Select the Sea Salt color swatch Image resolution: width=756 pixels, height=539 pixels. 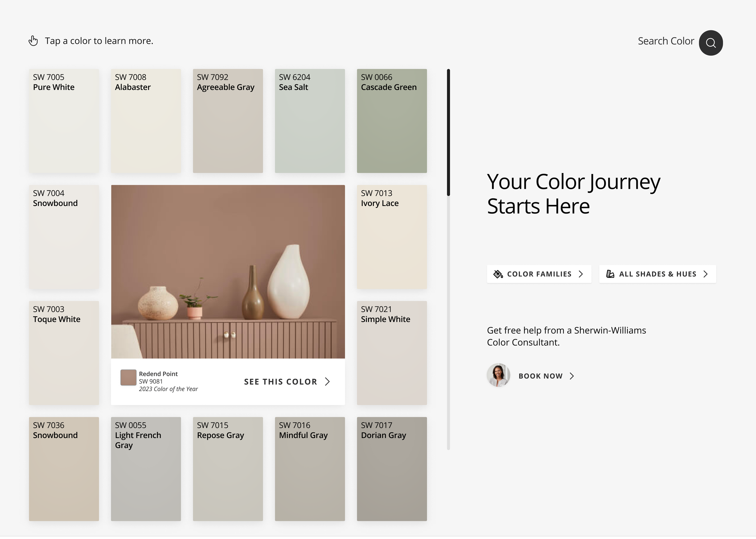309,121
